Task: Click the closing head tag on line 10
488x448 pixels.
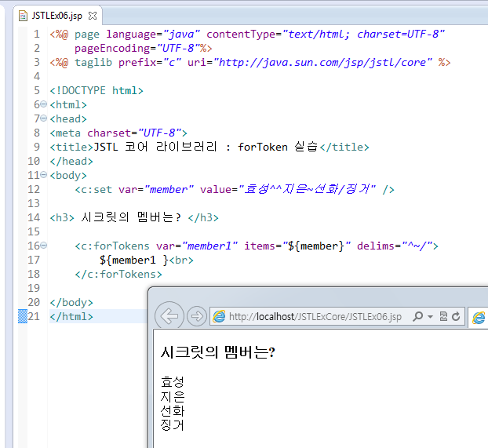Action: tap(71, 161)
